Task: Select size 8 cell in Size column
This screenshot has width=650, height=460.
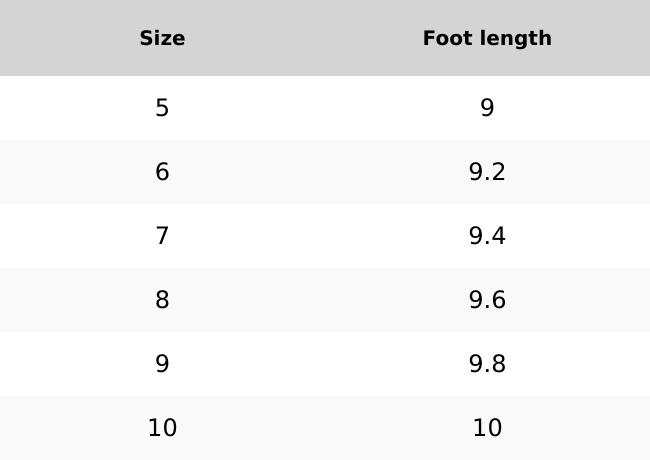Action: pyautogui.click(x=162, y=300)
